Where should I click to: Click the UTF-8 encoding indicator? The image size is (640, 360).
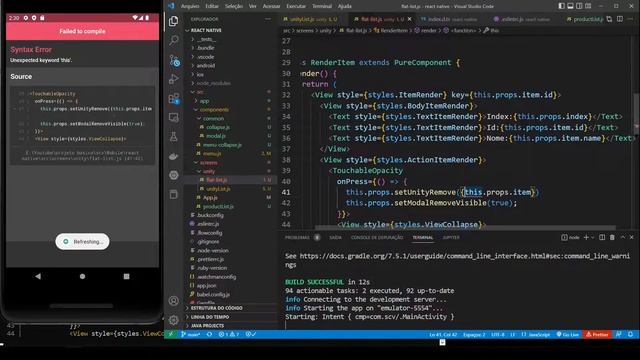click(498, 334)
